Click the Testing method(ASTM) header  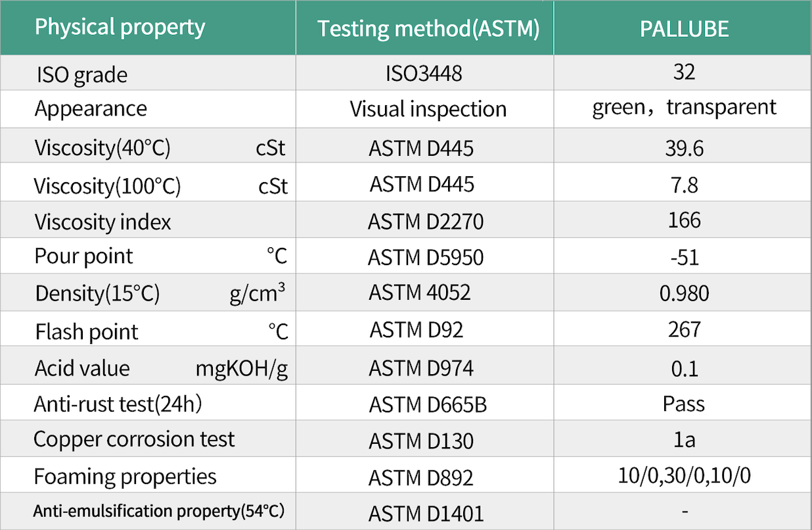pyautogui.click(x=428, y=29)
